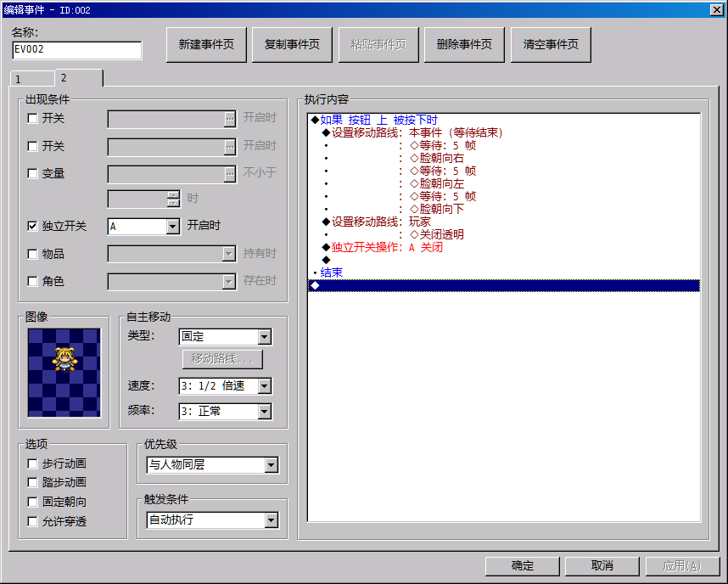Switch to event page tab 1
Viewport: 728px width, 584px height.
coord(31,79)
